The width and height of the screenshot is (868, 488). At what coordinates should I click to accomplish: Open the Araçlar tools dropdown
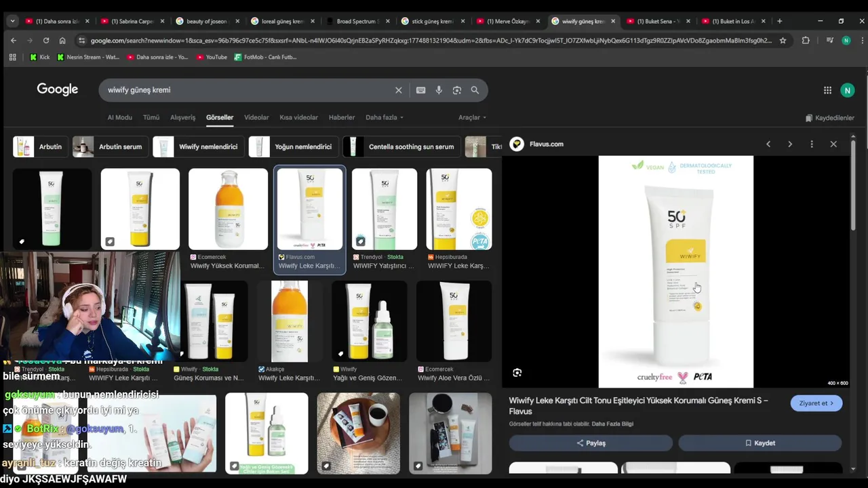pos(472,117)
